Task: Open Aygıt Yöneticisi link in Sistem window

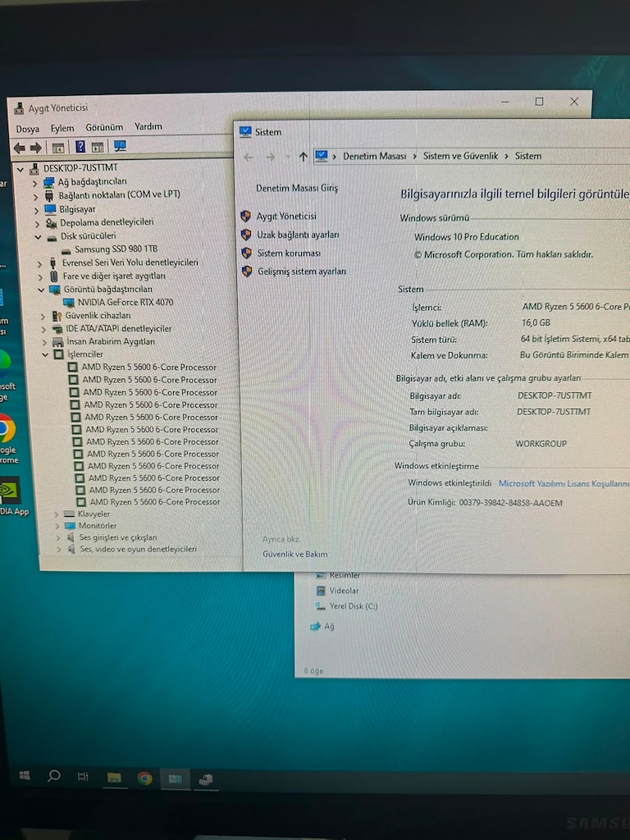Action: coord(286,217)
